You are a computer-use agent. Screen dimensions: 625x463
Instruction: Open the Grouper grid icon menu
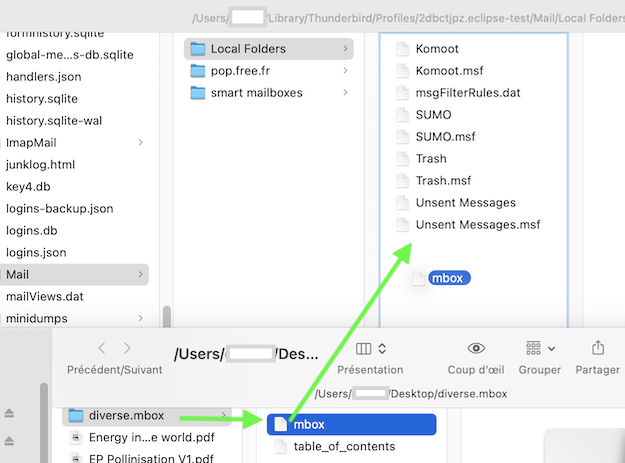540,348
